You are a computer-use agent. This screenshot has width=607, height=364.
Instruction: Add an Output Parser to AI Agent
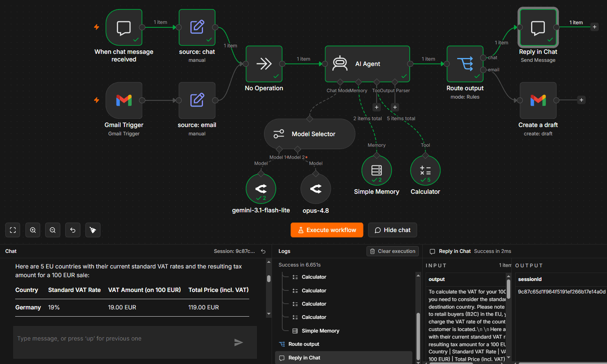click(x=395, y=107)
